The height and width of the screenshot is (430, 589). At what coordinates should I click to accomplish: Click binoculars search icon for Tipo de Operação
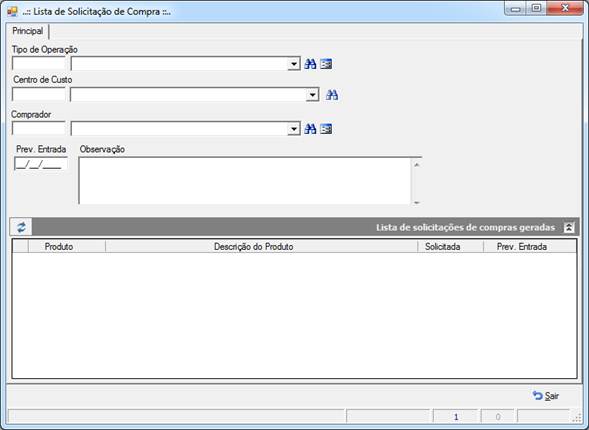(310, 64)
